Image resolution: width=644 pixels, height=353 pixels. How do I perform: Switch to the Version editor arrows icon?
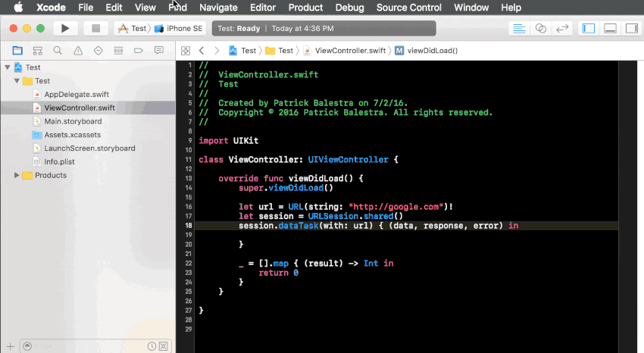(562, 28)
